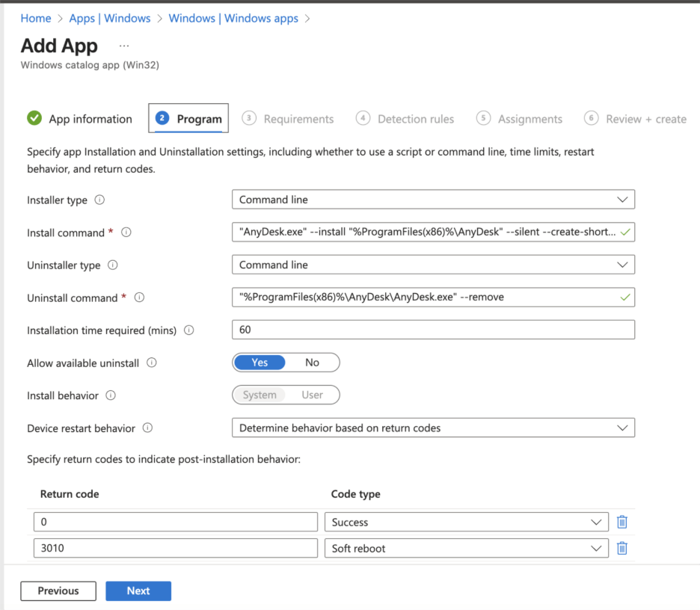Image resolution: width=700 pixels, height=610 pixels.
Task: Click info icon next to Uninstaller type
Action: [x=113, y=265]
